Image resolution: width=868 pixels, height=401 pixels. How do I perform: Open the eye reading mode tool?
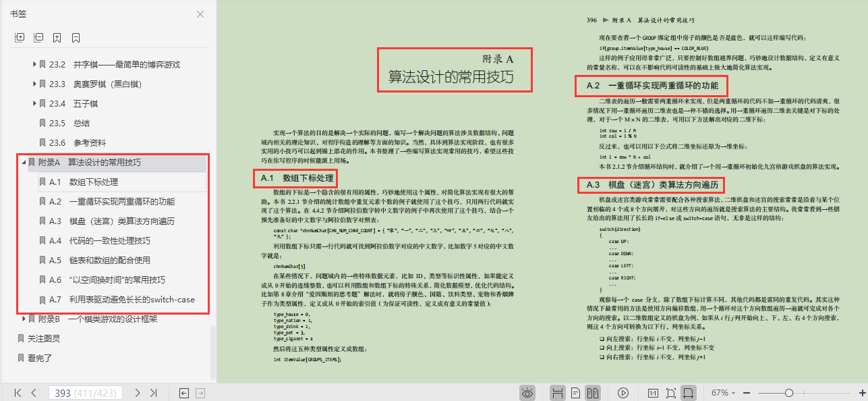coord(527,392)
